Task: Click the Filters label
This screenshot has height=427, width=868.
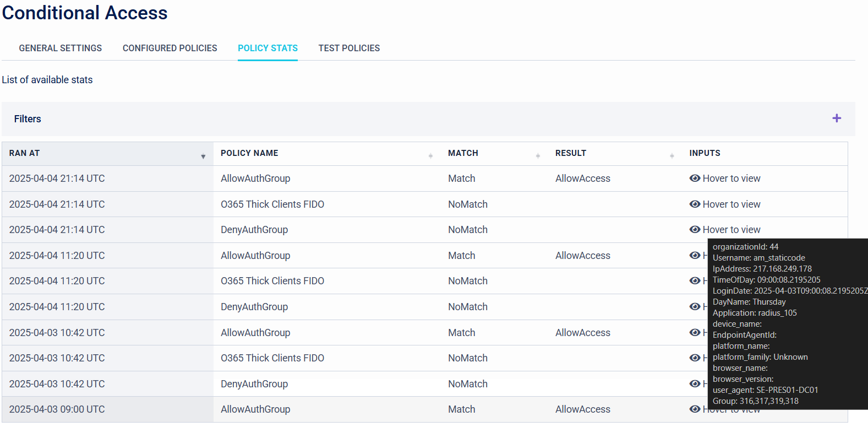Action: point(28,119)
